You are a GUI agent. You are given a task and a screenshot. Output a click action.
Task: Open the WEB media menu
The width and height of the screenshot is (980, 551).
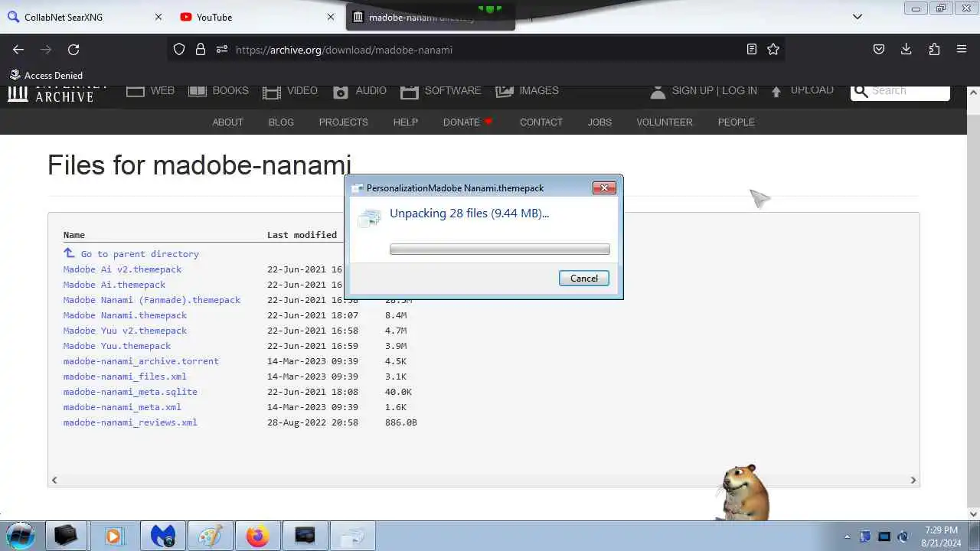[x=150, y=91]
